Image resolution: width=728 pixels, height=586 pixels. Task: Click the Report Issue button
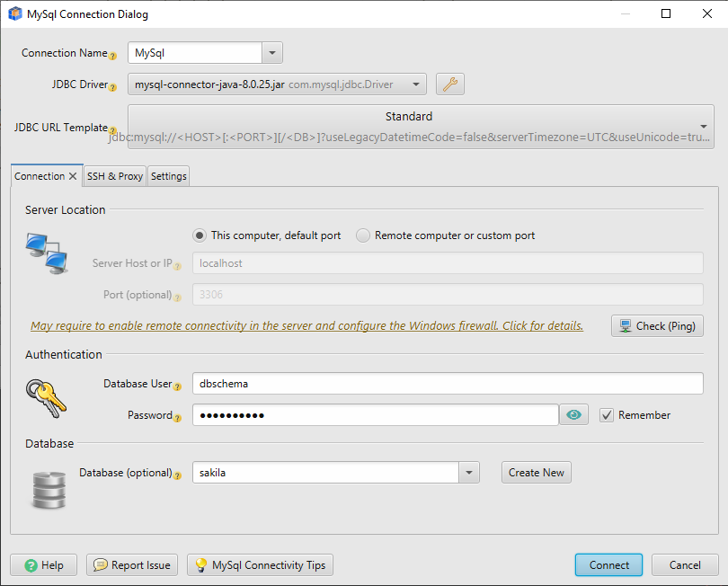coord(132,565)
